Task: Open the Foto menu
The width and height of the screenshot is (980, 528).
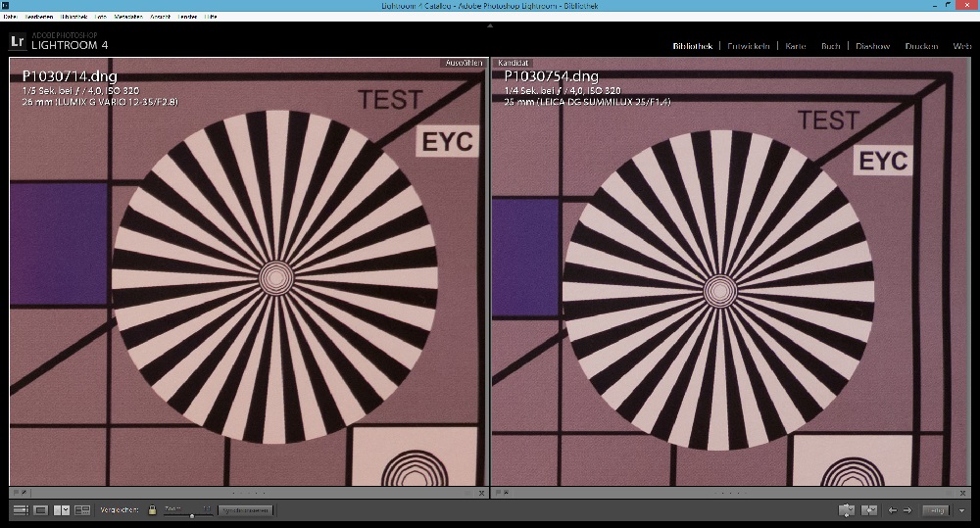Action: [101, 17]
